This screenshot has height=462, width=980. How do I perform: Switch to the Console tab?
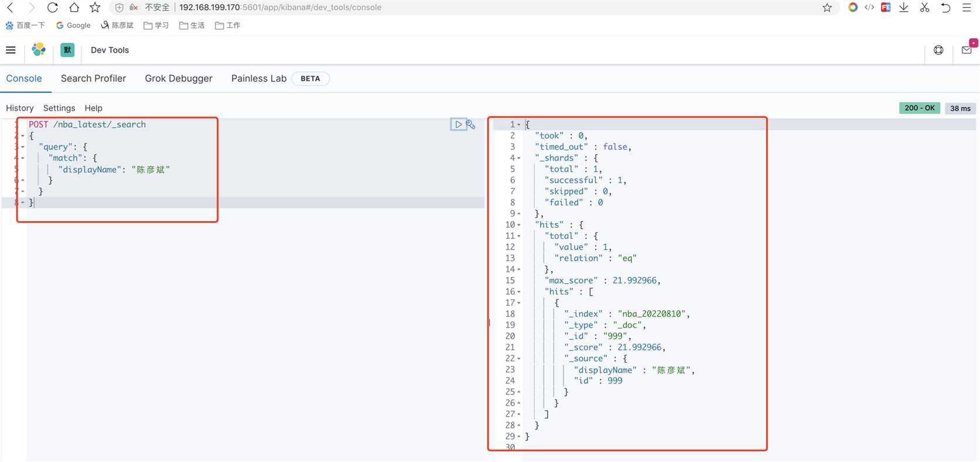click(x=24, y=79)
